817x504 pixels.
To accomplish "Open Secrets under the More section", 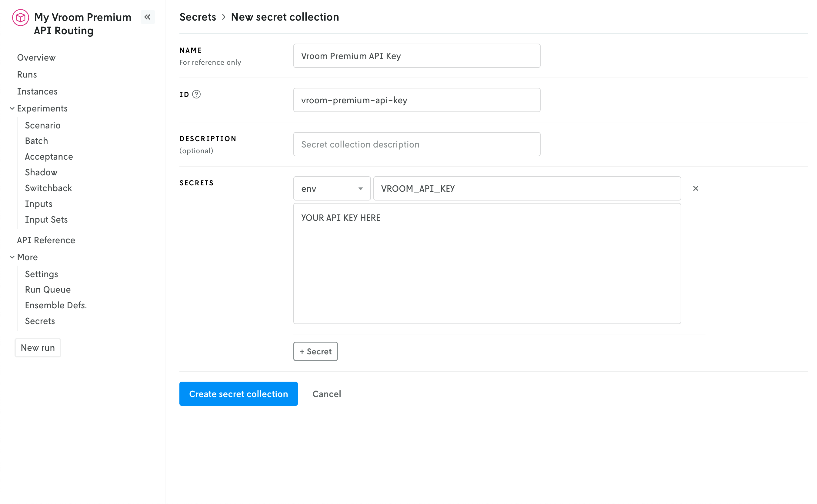I will coord(40,321).
